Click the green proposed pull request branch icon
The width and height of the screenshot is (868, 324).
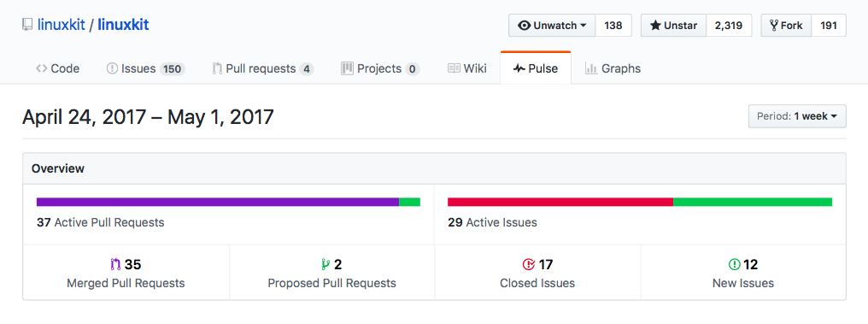coord(325,264)
